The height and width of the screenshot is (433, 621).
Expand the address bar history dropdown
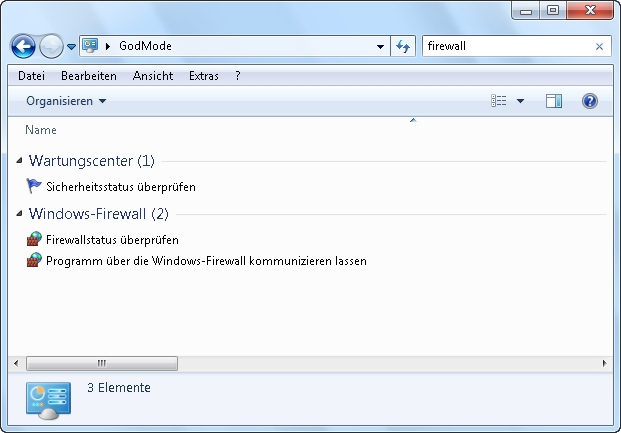380,46
